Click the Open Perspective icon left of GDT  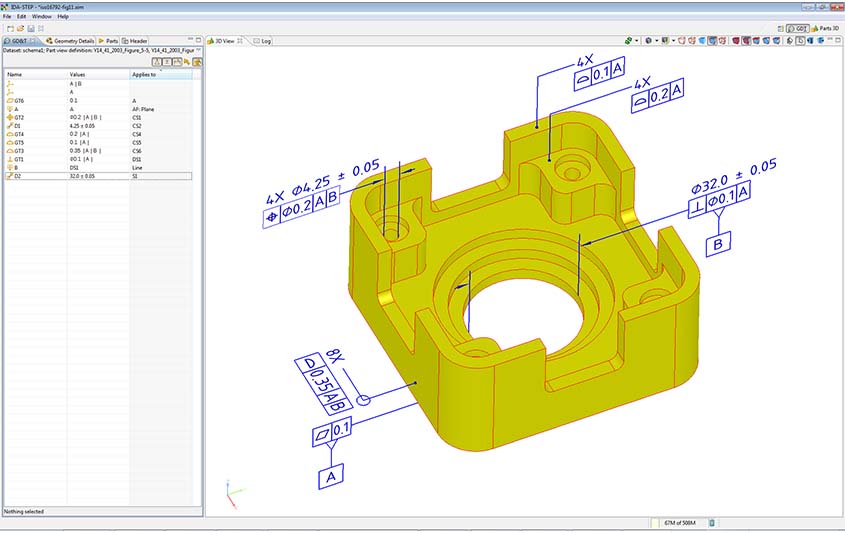[779, 29]
